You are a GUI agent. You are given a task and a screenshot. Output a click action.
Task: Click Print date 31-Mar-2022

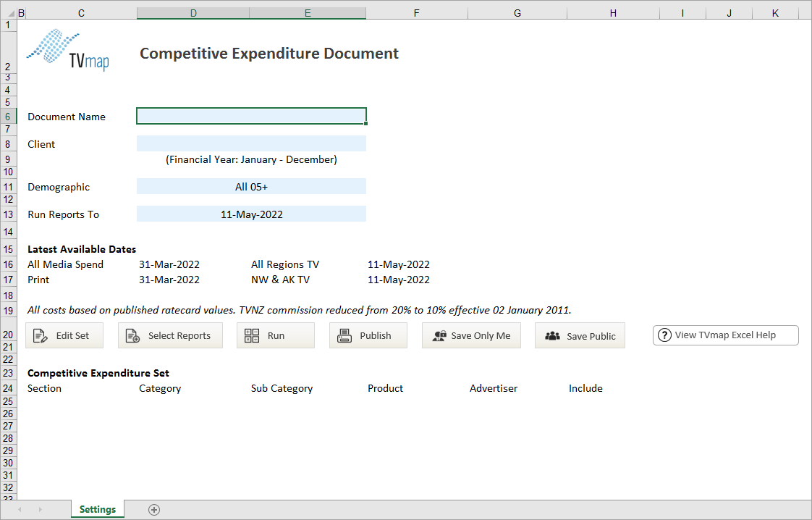(x=169, y=280)
